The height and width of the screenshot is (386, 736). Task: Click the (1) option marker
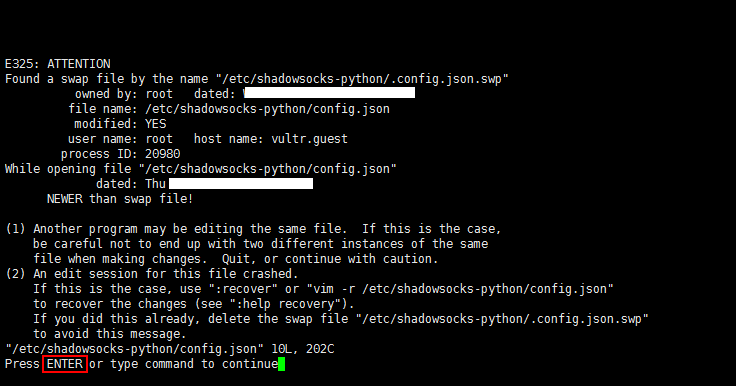(15, 229)
